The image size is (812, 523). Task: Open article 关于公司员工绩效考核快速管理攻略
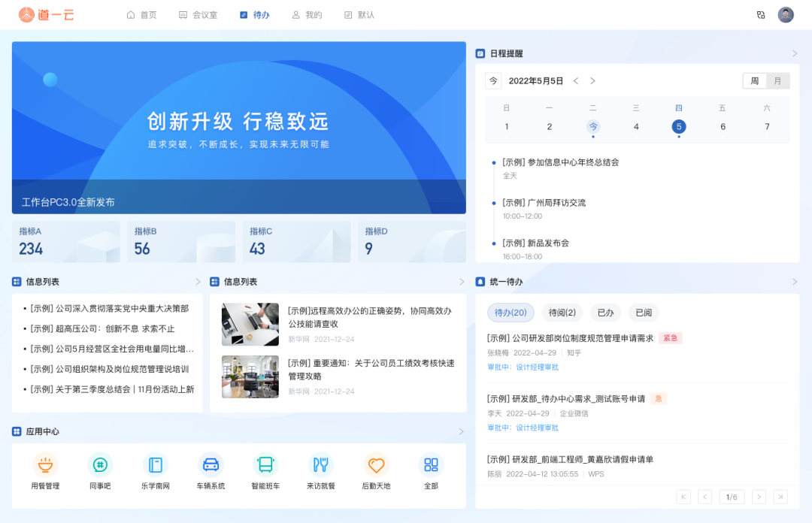[371, 369]
